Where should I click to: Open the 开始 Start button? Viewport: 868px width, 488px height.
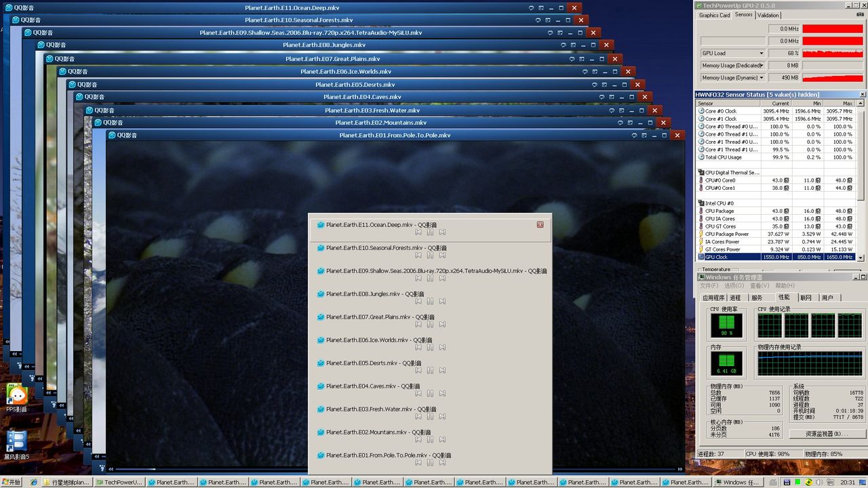pyautogui.click(x=12, y=483)
